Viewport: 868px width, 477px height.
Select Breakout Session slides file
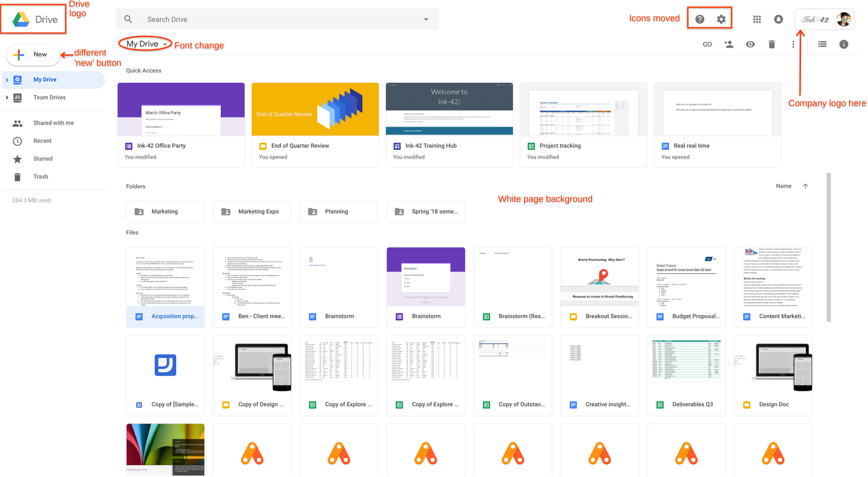click(x=600, y=287)
